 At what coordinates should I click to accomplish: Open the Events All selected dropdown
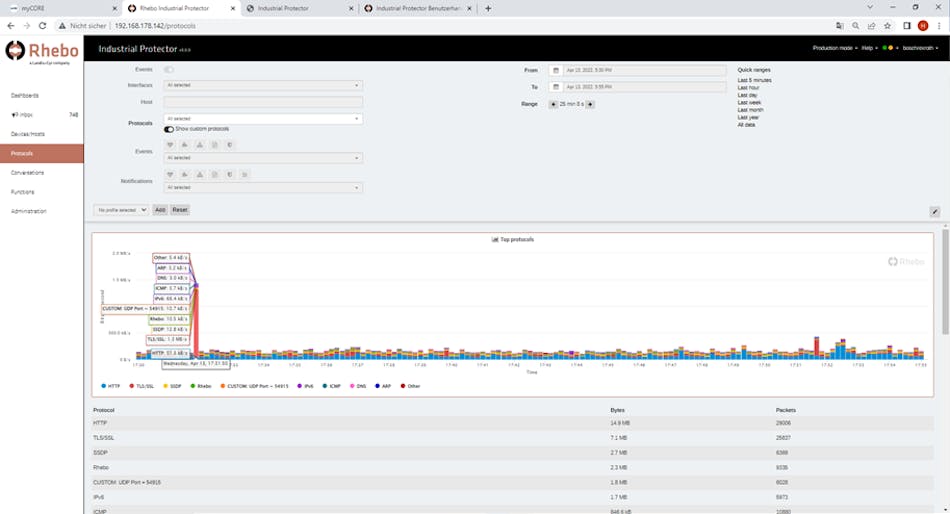263,158
